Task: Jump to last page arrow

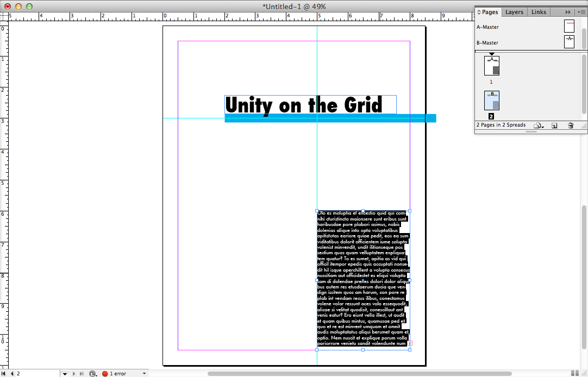Action: point(82,374)
